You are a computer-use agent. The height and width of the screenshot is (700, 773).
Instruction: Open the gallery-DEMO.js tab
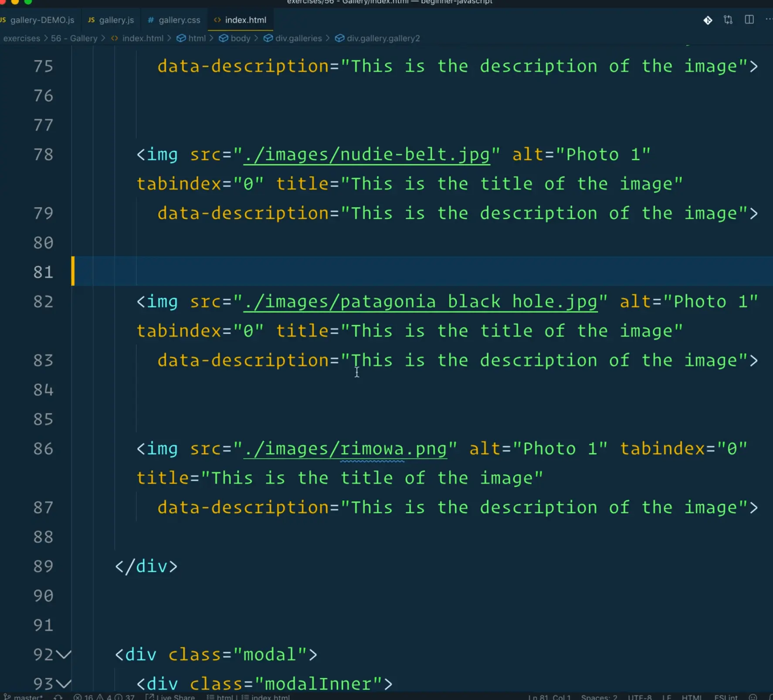click(x=42, y=20)
